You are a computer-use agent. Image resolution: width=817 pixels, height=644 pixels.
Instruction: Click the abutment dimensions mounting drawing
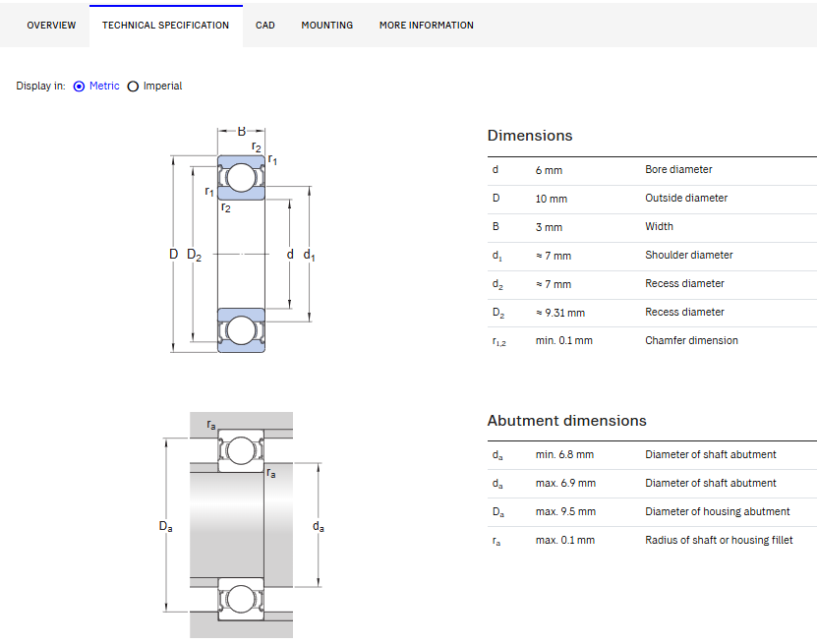pos(242,525)
